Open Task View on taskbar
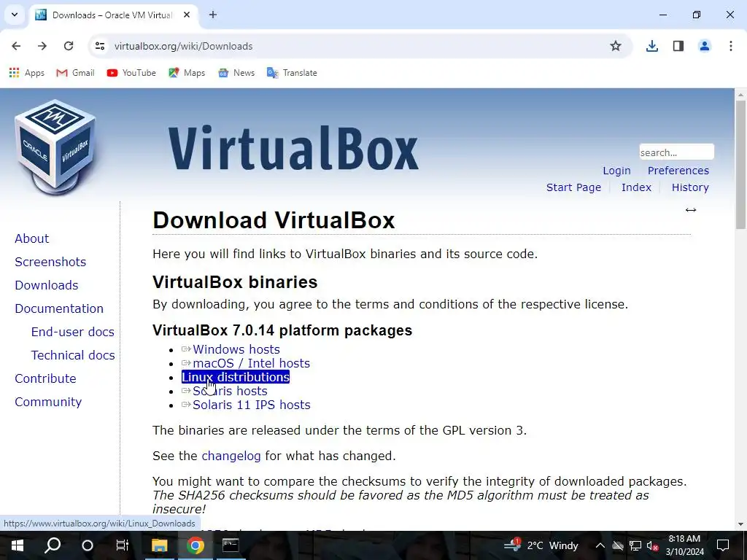This screenshot has width=747, height=560. pos(123,545)
